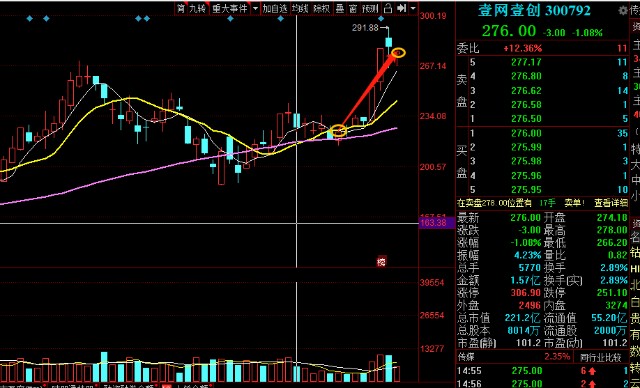Click the 同行业比较 button

point(600,357)
